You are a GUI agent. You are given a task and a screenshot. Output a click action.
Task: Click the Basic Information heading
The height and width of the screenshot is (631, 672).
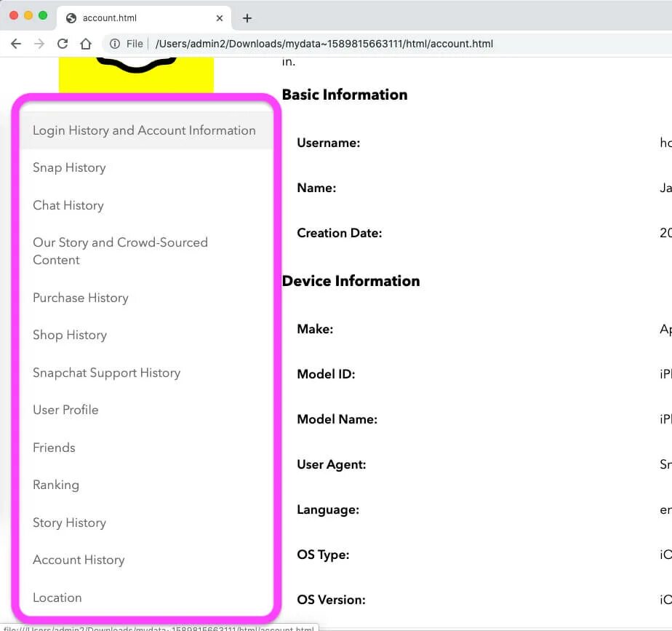click(345, 95)
